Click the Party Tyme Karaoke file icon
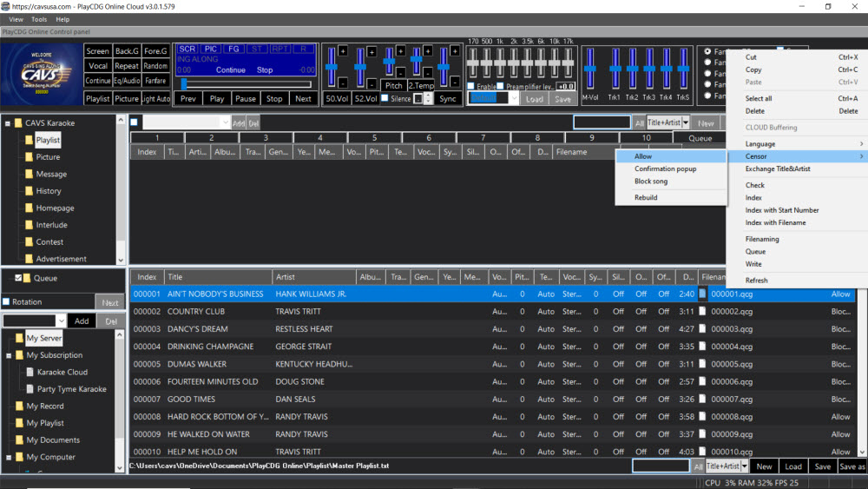This screenshot has height=489, width=868. tap(30, 389)
